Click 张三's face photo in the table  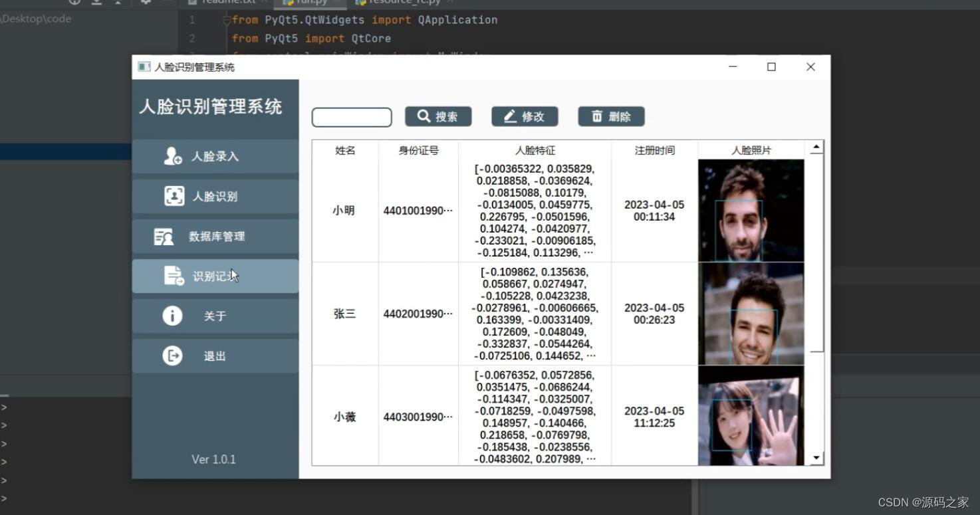[750, 312]
